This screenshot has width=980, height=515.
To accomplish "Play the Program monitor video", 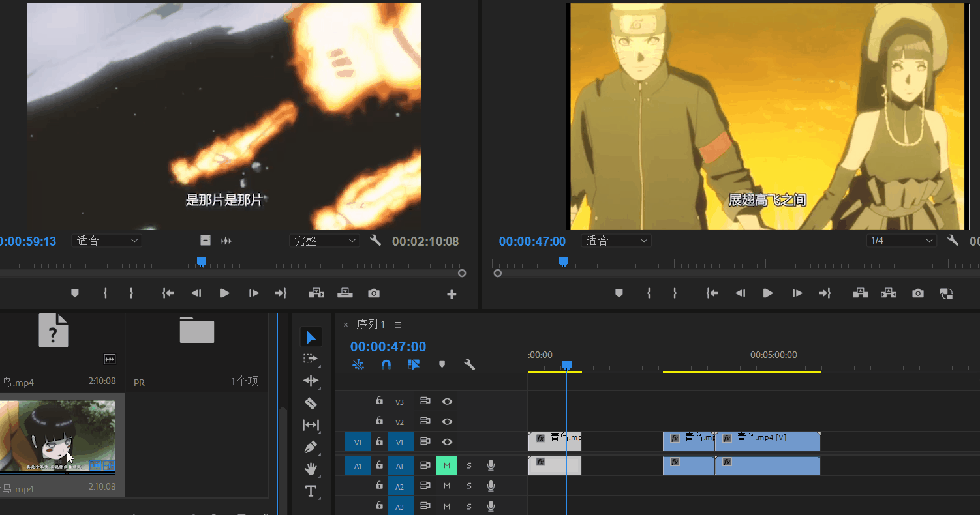I will (x=768, y=293).
